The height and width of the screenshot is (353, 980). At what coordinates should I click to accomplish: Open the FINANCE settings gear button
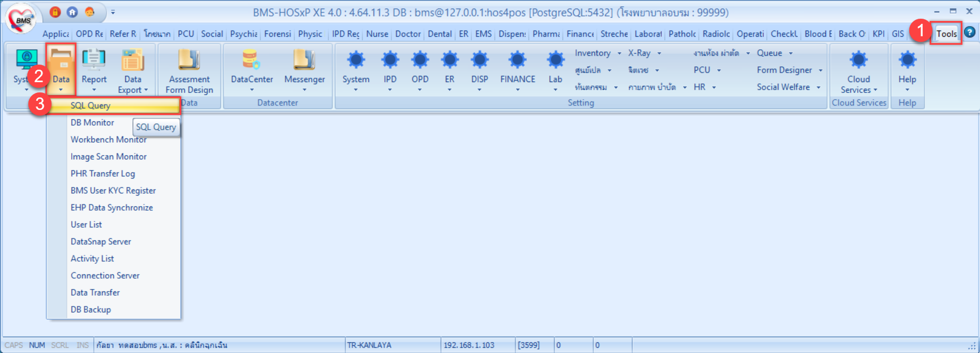pos(518,70)
